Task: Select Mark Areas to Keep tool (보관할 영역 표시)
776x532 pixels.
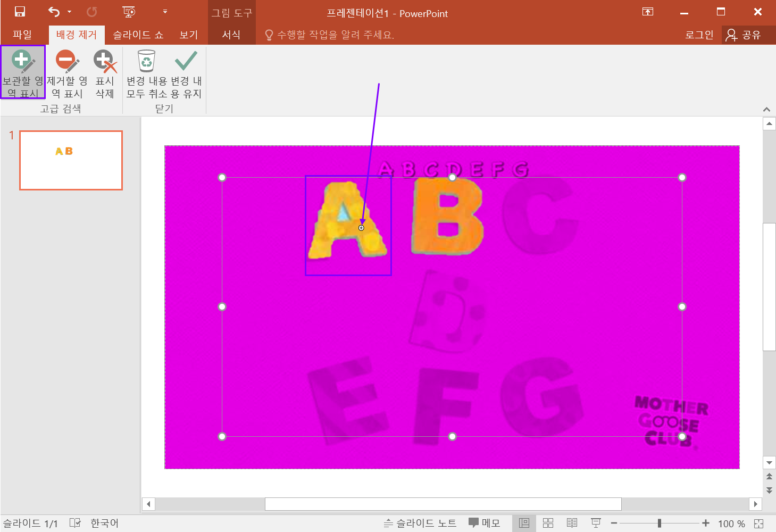Action: coord(23,72)
